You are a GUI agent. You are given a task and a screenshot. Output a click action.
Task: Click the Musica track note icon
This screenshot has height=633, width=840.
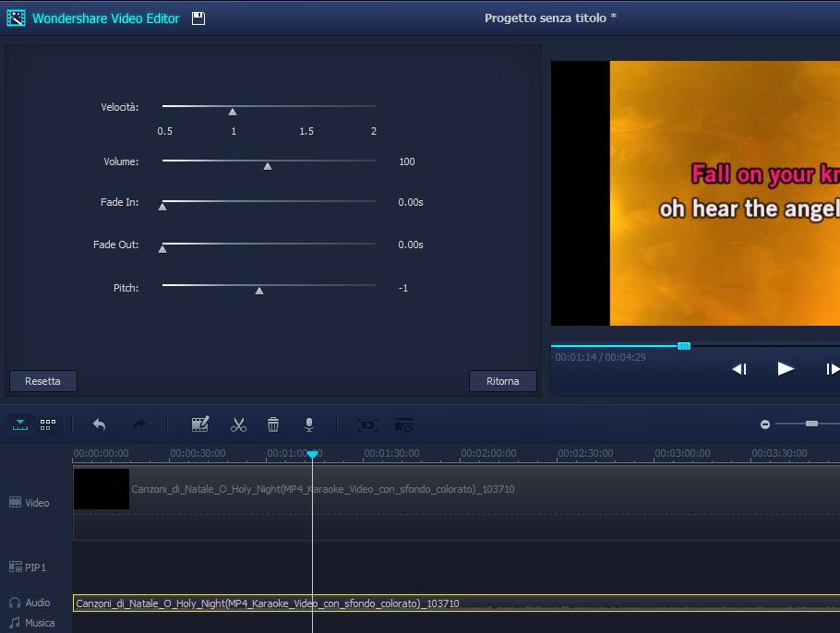pyautogui.click(x=15, y=623)
